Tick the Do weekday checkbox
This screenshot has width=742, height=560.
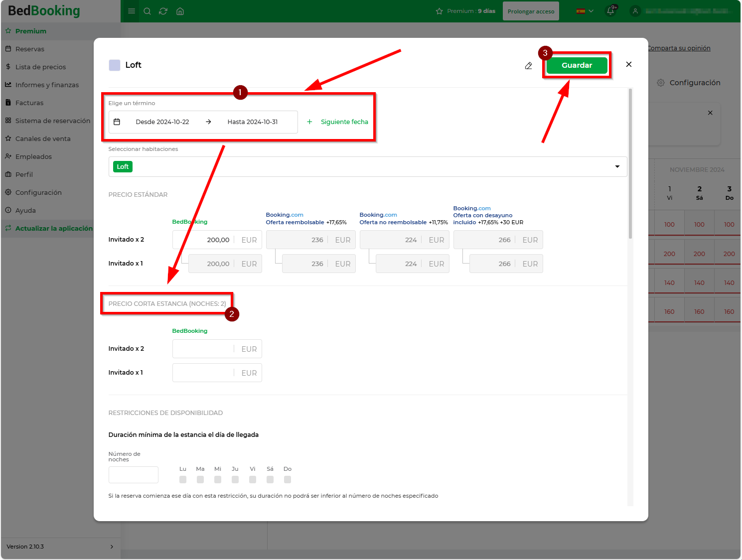pos(288,479)
